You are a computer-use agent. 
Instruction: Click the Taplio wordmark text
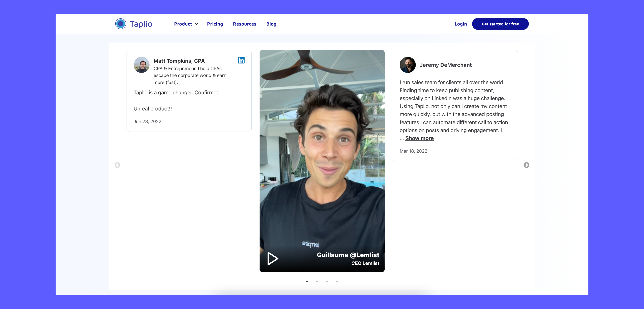tap(141, 24)
